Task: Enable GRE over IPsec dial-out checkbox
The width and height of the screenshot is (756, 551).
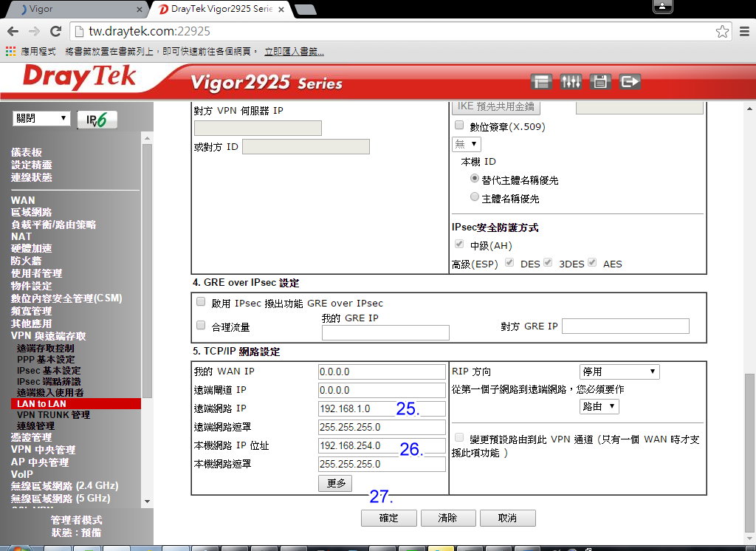Action: pyautogui.click(x=201, y=302)
